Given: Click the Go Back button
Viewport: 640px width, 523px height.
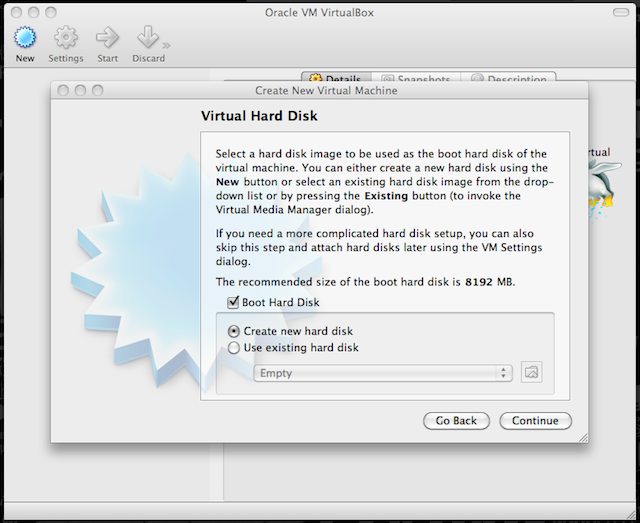Looking at the screenshot, I should pyautogui.click(x=456, y=421).
